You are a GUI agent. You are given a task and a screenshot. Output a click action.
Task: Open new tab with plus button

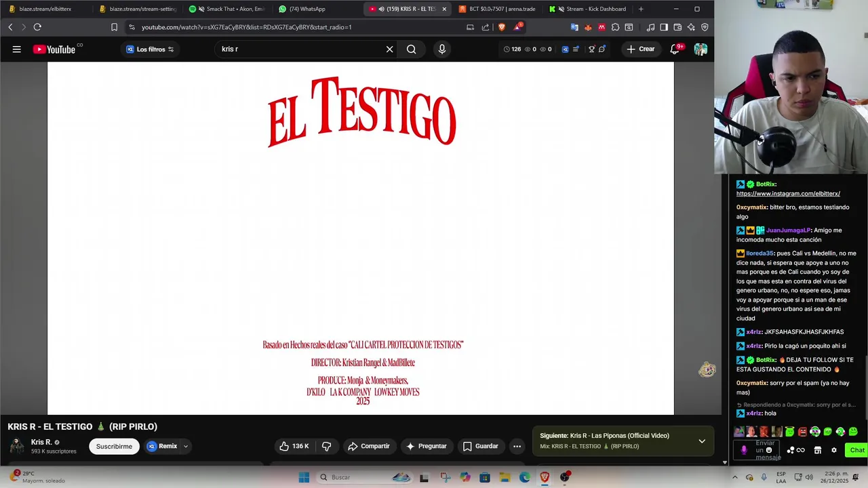(x=641, y=9)
